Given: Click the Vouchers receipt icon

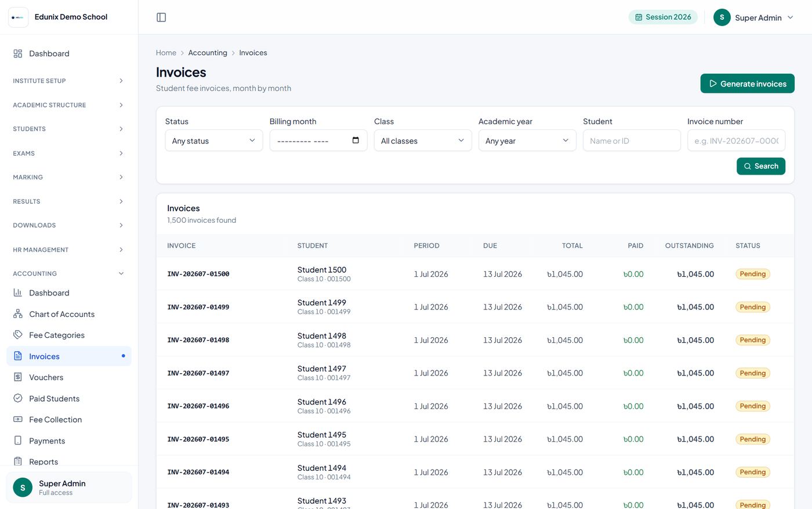Looking at the screenshot, I should (x=18, y=377).
